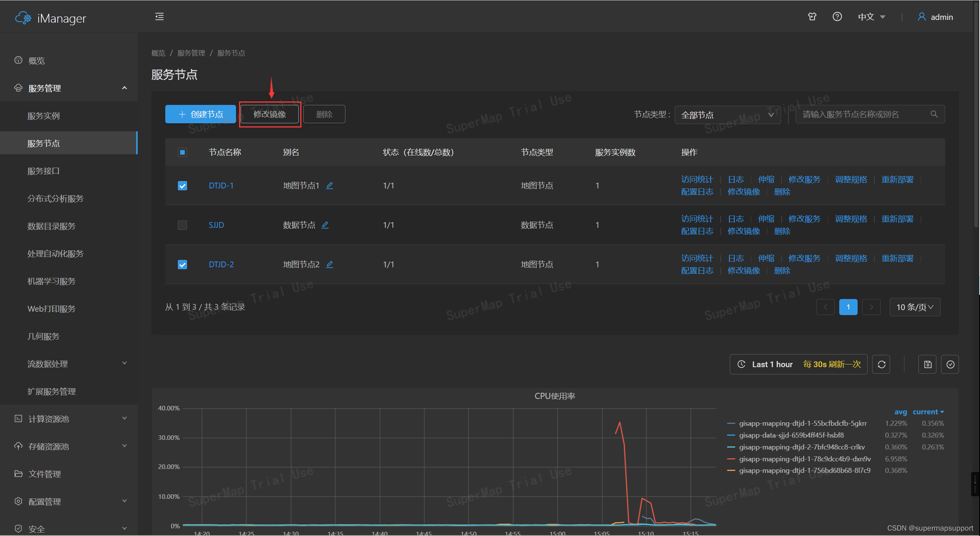Open the 全部节点 node type dropdown

pyautogui.click(x=728, y=114)
